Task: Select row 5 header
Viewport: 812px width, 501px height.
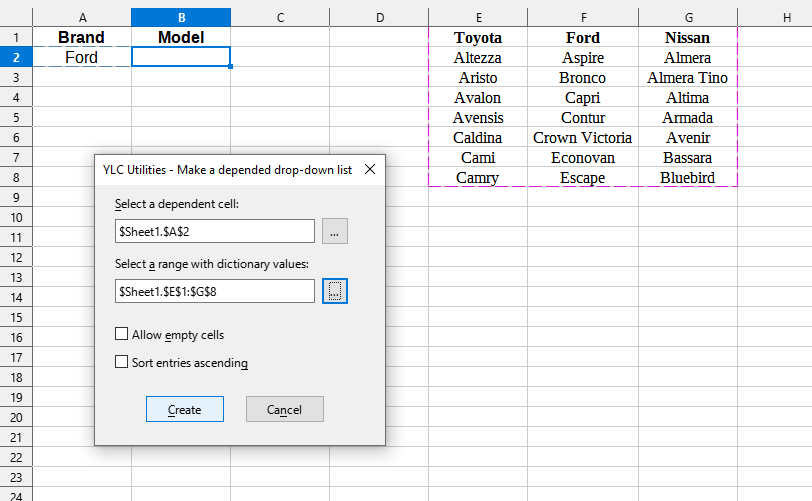Action: coord(16,117)
